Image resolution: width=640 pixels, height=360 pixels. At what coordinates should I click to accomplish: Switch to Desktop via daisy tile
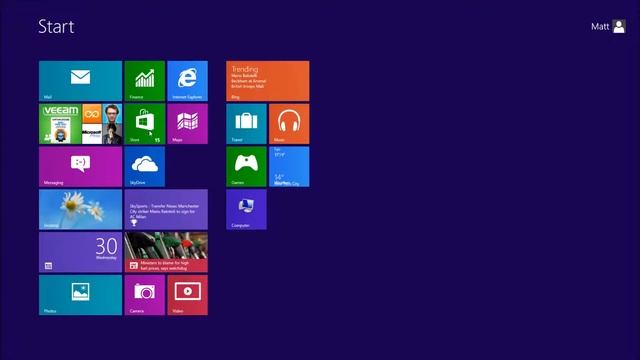click(80, 209)
